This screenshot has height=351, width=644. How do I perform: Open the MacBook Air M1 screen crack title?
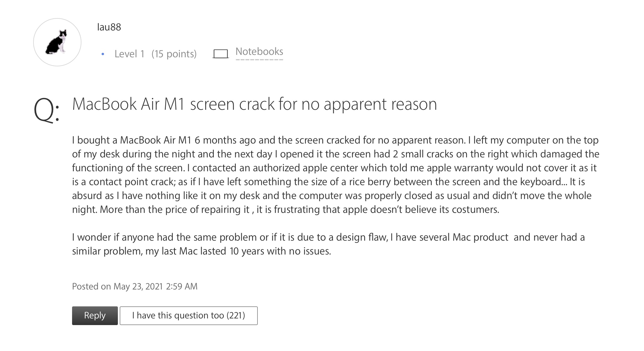coord(254,104)
